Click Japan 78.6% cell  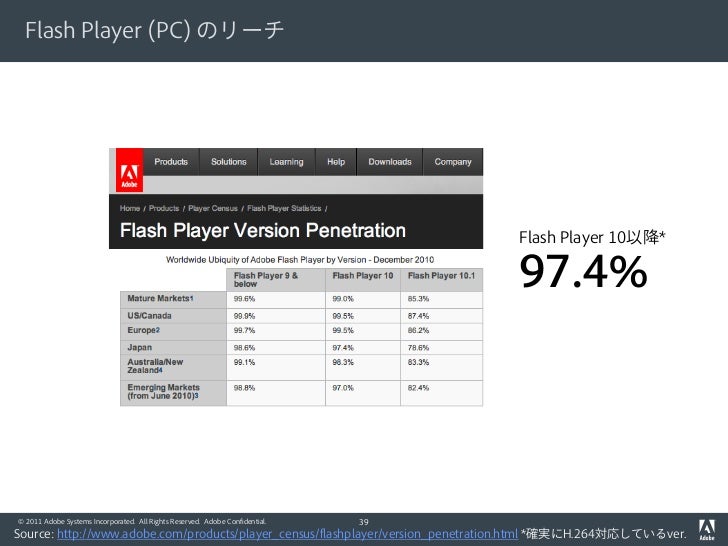442,348
